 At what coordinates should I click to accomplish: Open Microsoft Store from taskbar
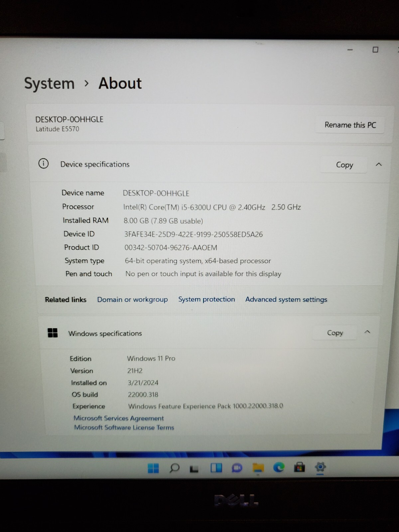click(x=299, y=467)
